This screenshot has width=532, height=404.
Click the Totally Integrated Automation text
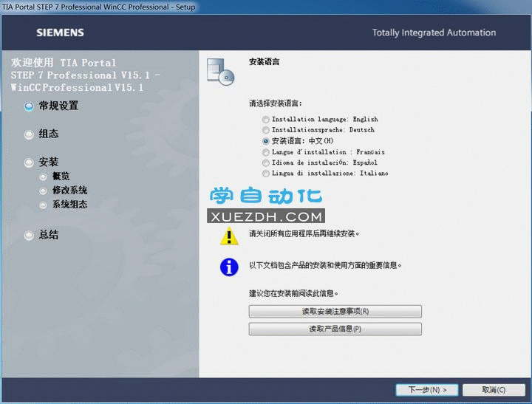pos(434,32)
